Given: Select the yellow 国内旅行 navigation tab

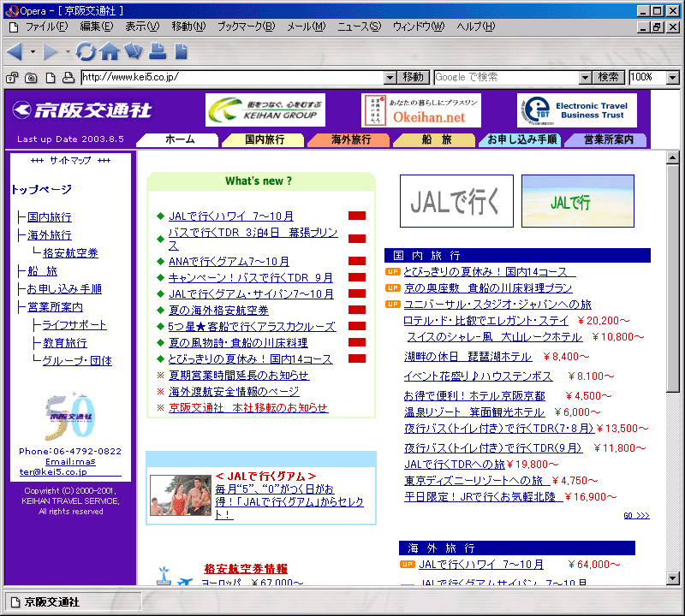Looking at the screenshot, I should tap(264, 139).
